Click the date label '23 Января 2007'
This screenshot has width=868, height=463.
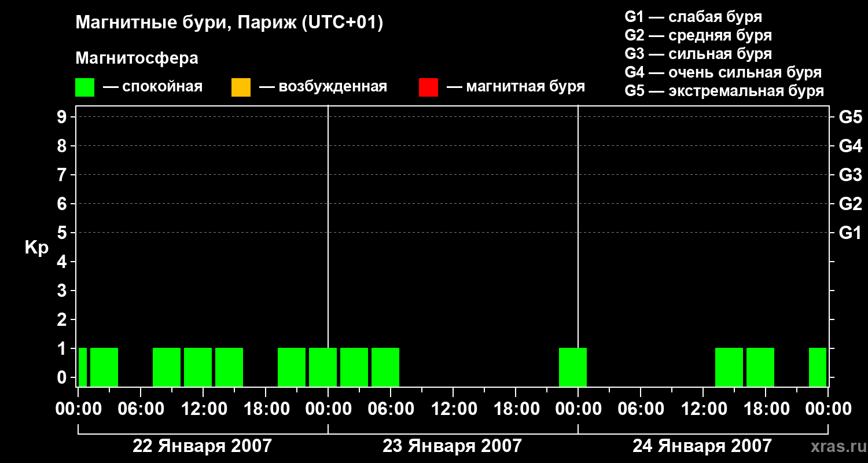pyautogui.click(x=453, y=446)
